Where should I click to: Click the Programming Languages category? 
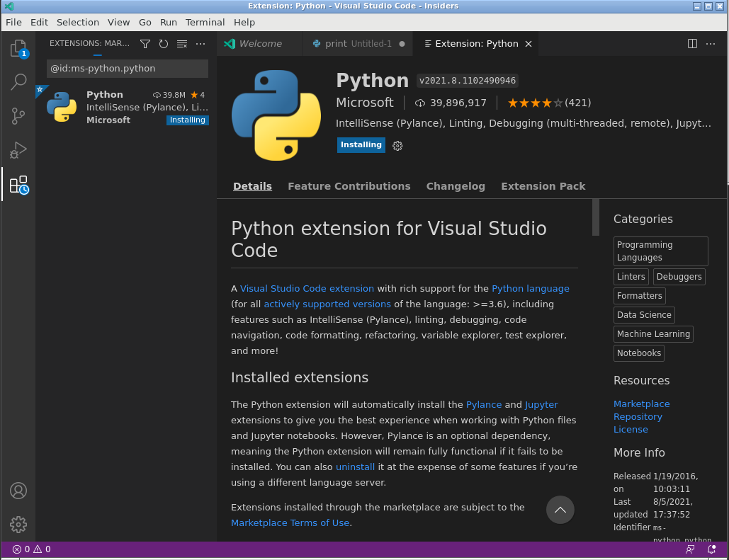(661, 251)
